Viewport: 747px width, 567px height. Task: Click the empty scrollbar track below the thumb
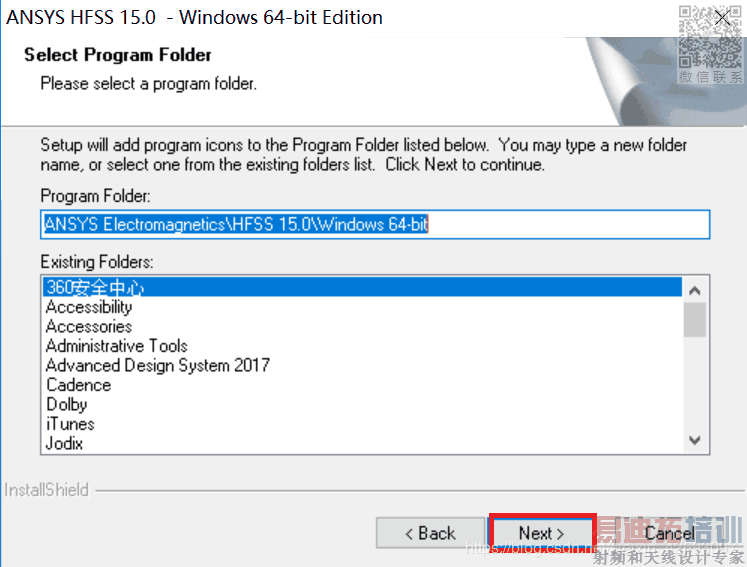(695, 390)
